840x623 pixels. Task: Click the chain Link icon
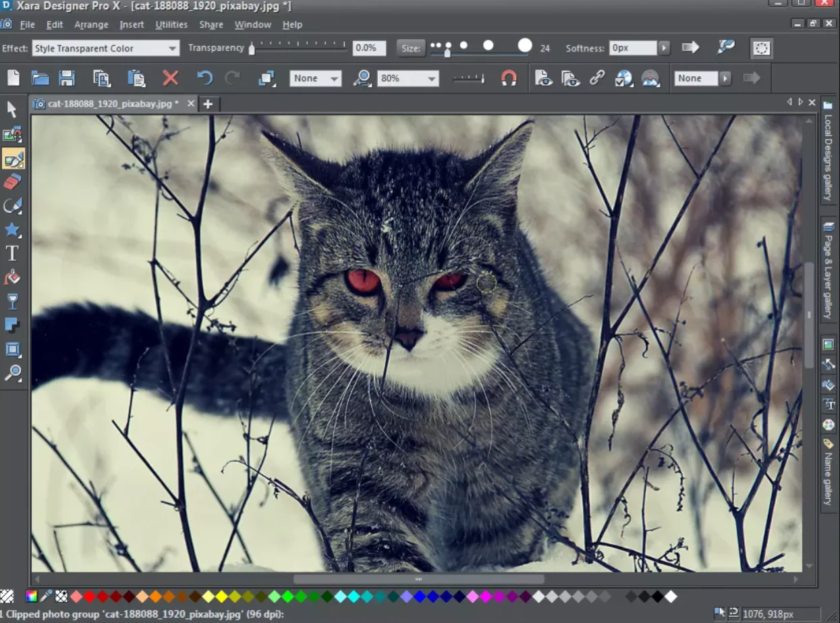tap(597, 78)
